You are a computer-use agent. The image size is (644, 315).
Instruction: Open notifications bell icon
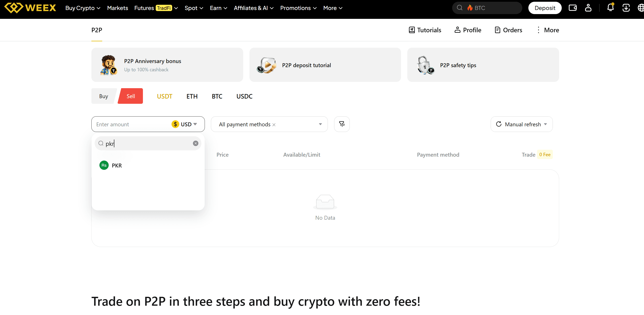(610, 8)
